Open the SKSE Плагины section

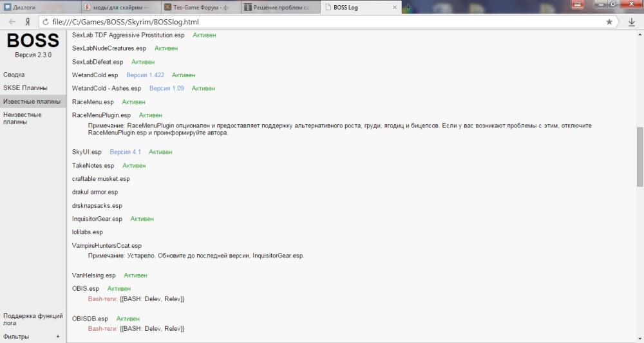25,88
